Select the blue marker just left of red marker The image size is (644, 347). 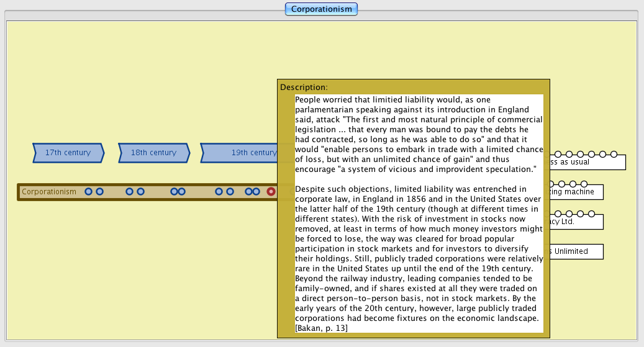tap(256, 192)
